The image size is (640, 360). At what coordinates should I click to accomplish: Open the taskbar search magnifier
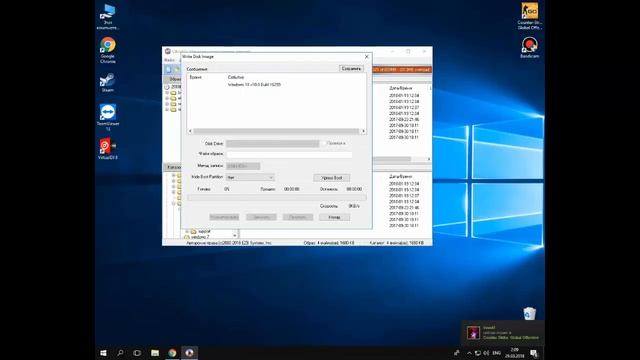pos(120,353)
